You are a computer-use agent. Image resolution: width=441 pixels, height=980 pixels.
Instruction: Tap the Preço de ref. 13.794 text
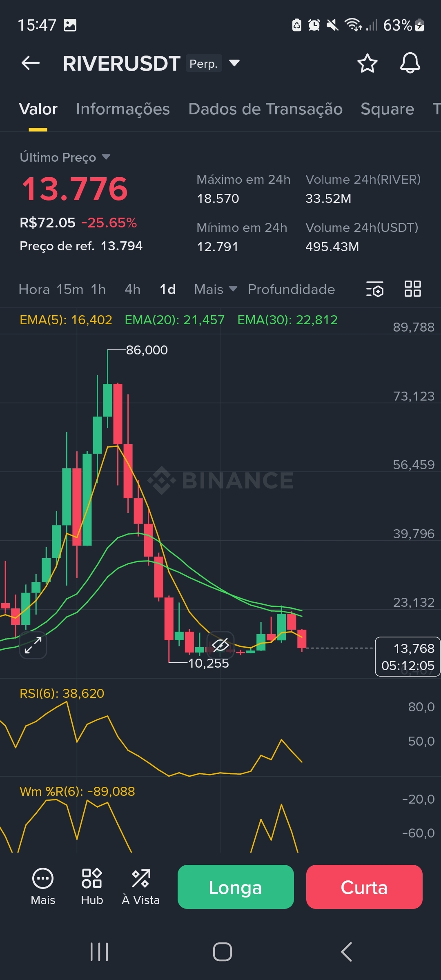(x=81, y=246)
